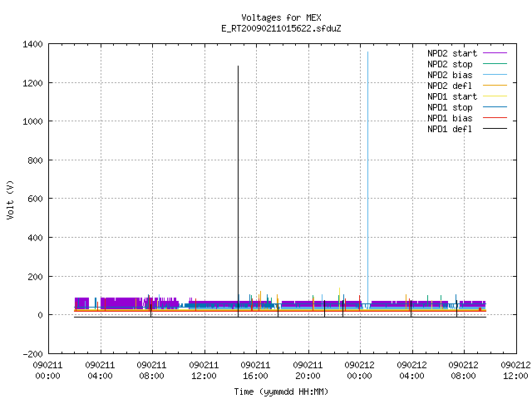The height and width of the screenshot is (399, 532).
Task: Click the dark blue NPD1 stop legend line
Action: pos(495,107)
